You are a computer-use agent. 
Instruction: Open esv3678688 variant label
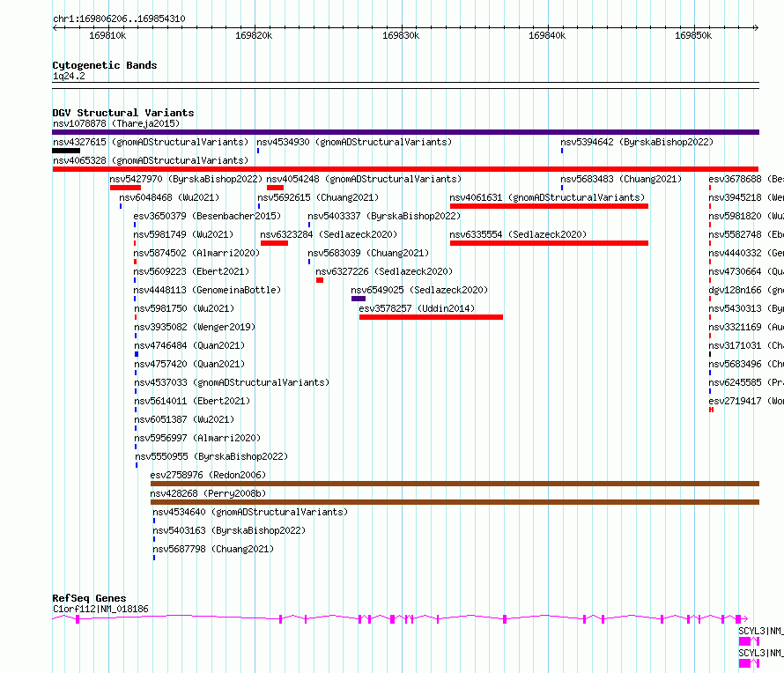(746, 179)
